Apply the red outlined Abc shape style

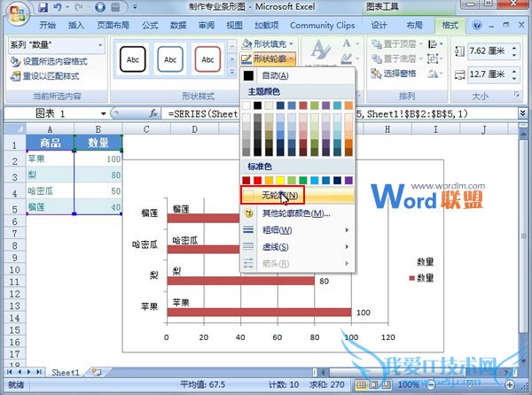tap(207, 59)
